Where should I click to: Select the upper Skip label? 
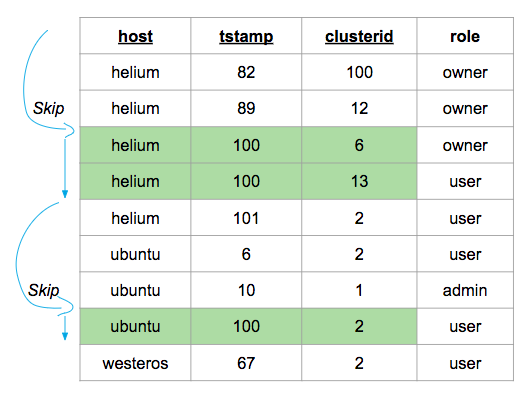(x=49, y=109)
